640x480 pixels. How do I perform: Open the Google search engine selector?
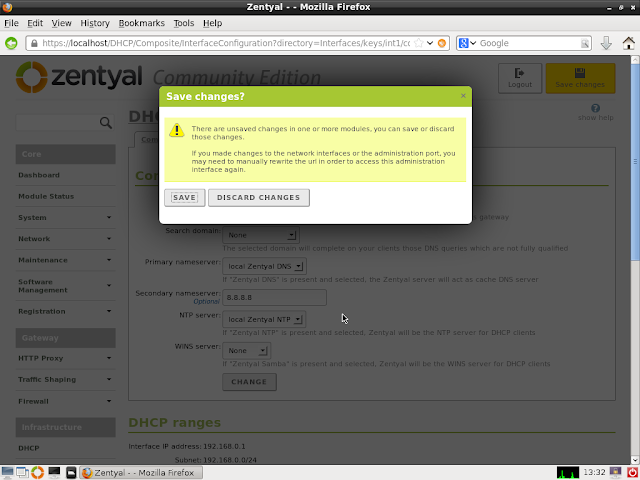coord(467,43)
